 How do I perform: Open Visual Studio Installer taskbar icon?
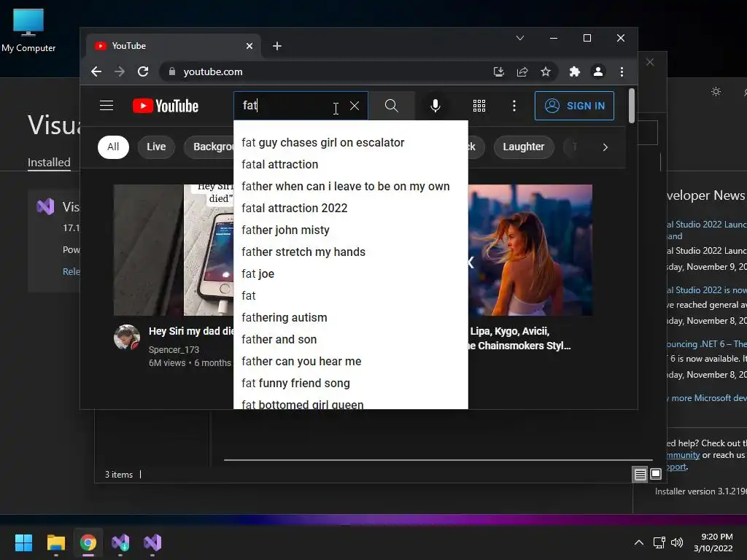[x=120, y=542]
